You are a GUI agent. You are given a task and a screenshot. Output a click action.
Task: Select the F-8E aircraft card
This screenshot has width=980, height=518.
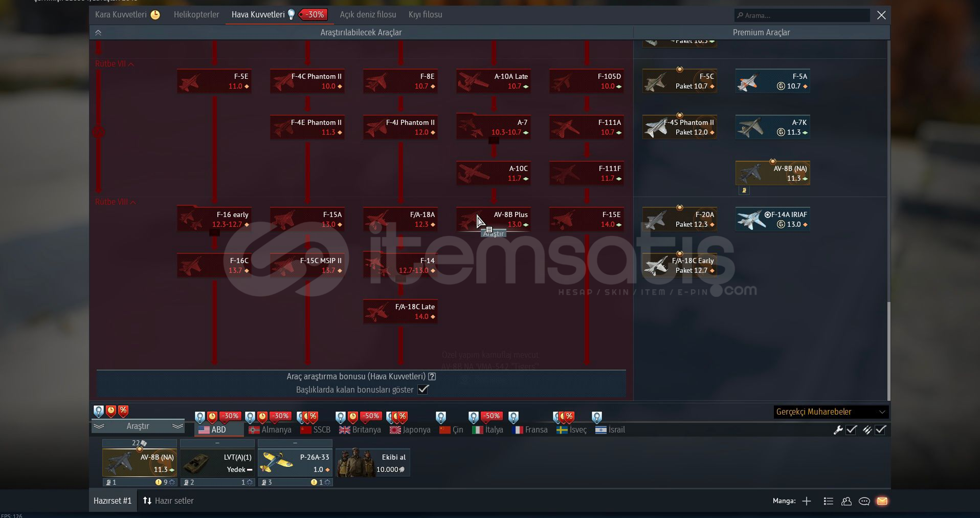[400, 81]
